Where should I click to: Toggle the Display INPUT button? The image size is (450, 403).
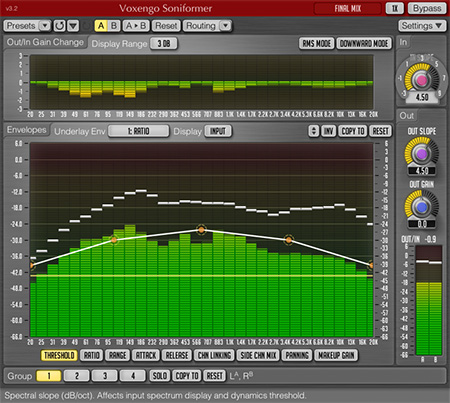click(x=218, y=131)
